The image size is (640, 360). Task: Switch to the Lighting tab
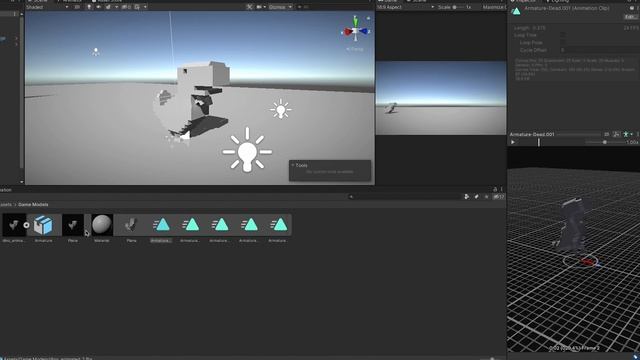click(558, 1)
